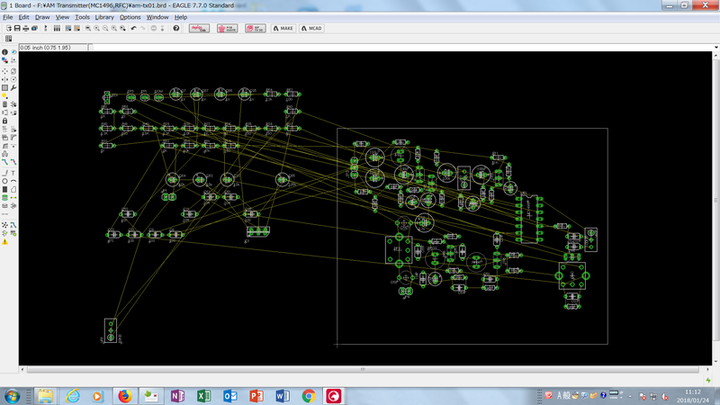Screen dimensions: 720x405
Task: Open the File menu
Action: (8, 17)
